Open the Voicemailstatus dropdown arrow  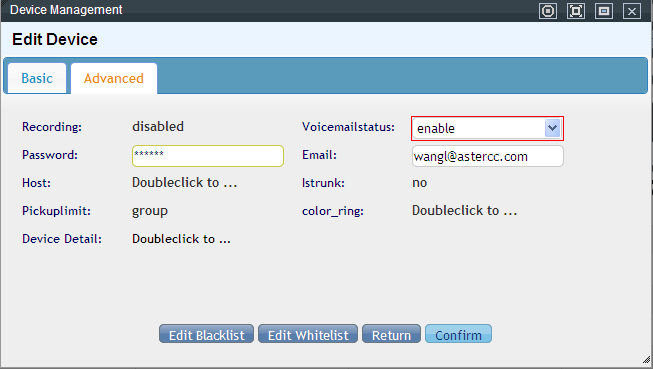[552, 128]
